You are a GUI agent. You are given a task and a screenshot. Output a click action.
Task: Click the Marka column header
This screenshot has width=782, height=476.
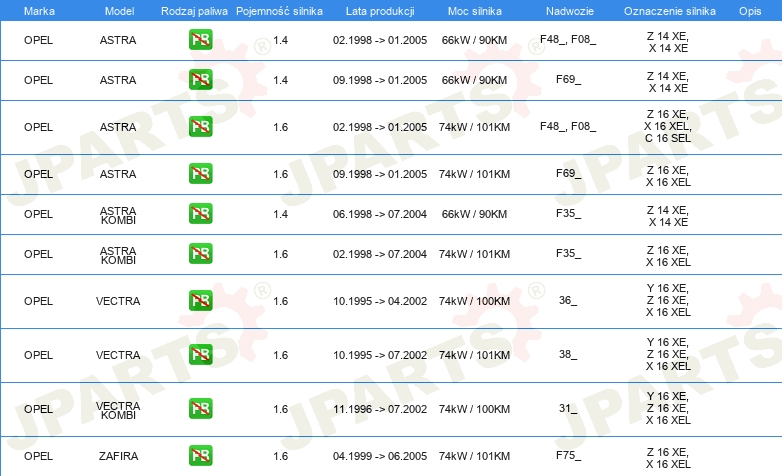point(39,11)
